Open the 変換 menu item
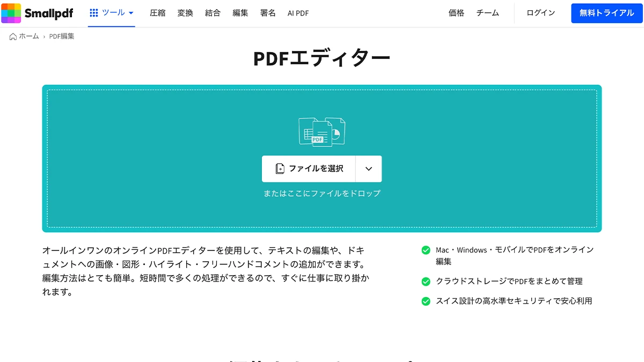The width and height of the screenshot is (644, 362). [x=185, y=13]
